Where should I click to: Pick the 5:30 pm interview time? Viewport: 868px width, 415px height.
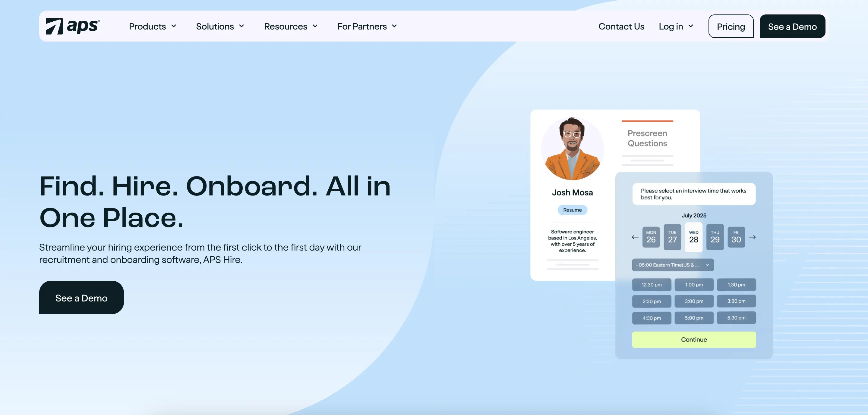pos(736,318)
